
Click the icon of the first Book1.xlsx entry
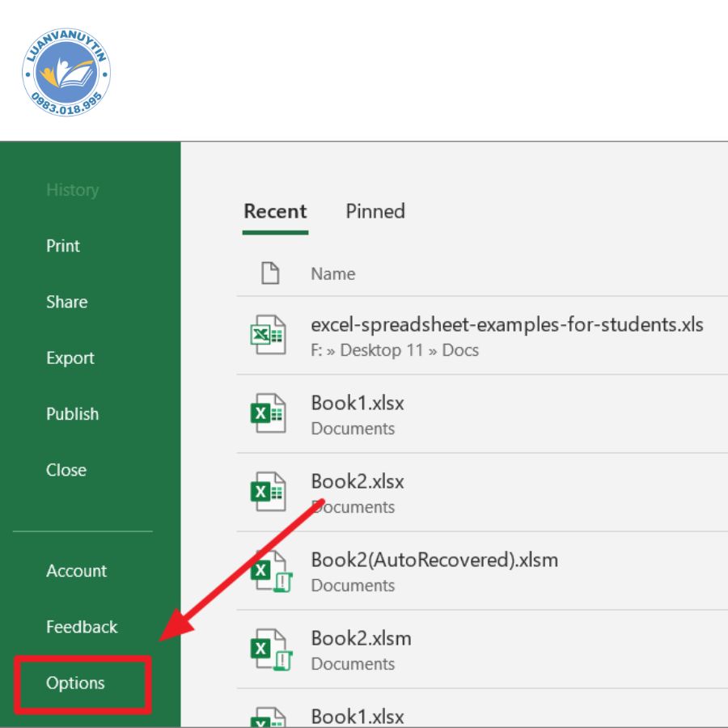[x=268, y=413]
